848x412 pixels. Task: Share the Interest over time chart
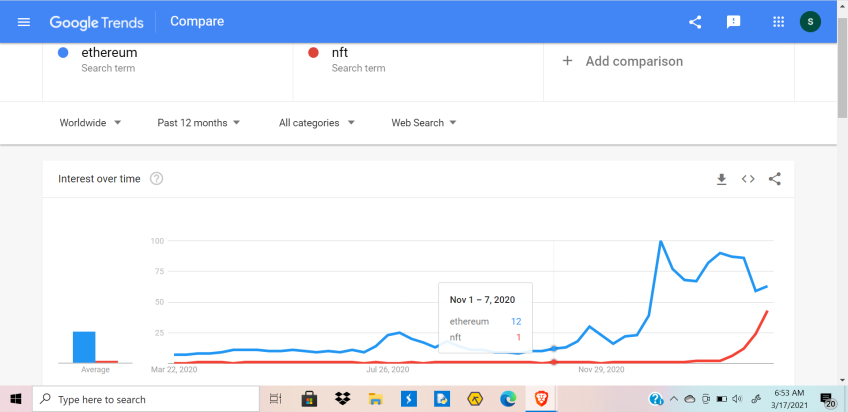click(774, 179)
